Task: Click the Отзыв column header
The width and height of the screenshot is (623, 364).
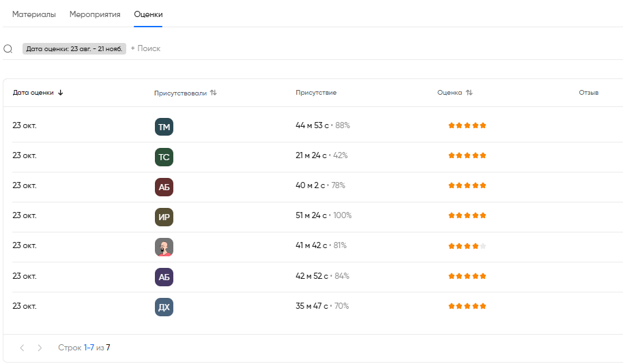Action: 588,93
